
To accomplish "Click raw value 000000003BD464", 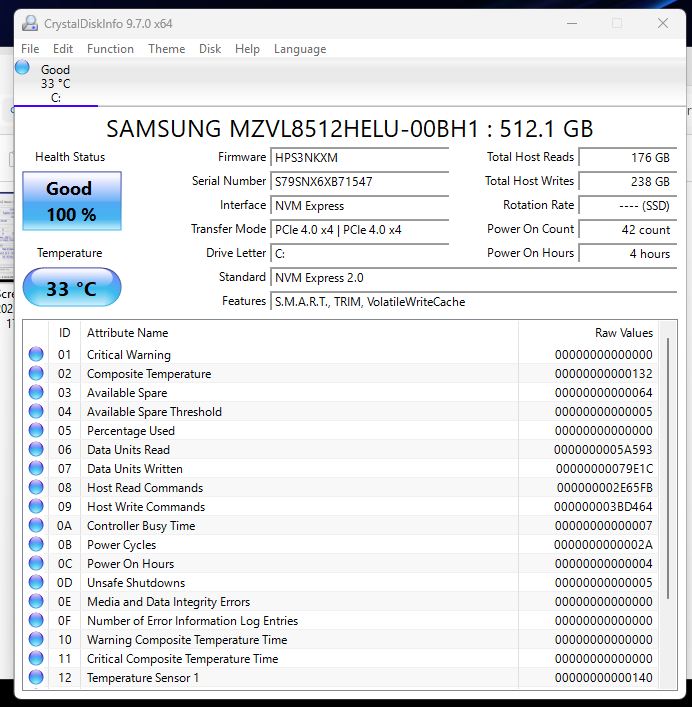I will coord(603,506).
